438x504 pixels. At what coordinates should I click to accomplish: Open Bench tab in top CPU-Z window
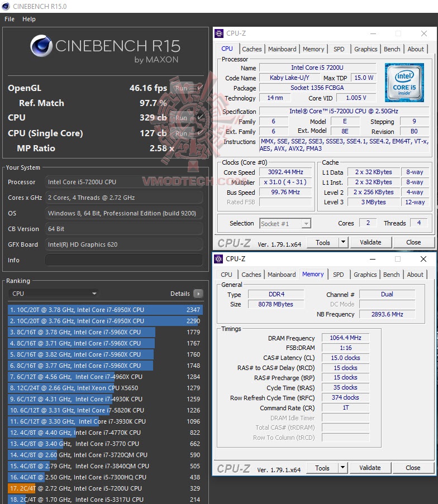(x=392, y=49)
